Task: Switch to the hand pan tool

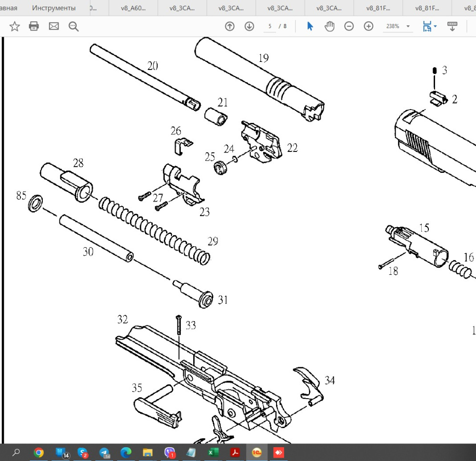Action: [x=329, y=26]
